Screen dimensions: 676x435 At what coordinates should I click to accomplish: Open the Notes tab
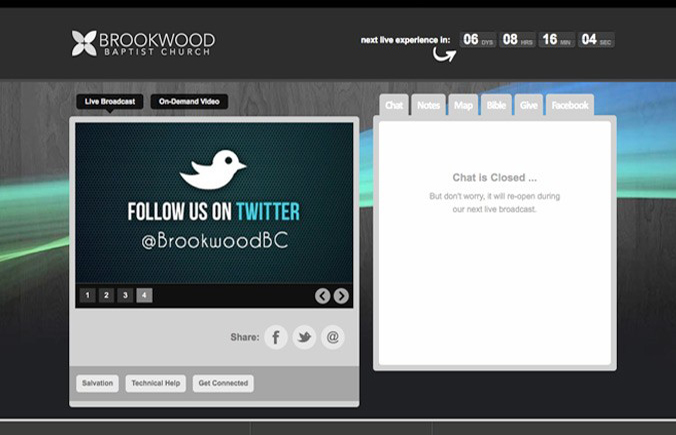coord(429,105)
